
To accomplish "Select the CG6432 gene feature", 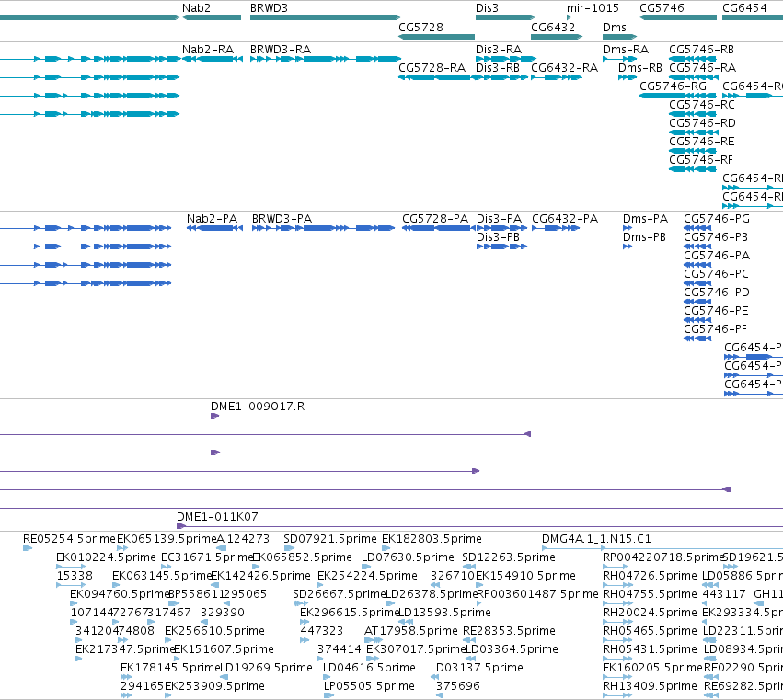I will pos(557,37).
